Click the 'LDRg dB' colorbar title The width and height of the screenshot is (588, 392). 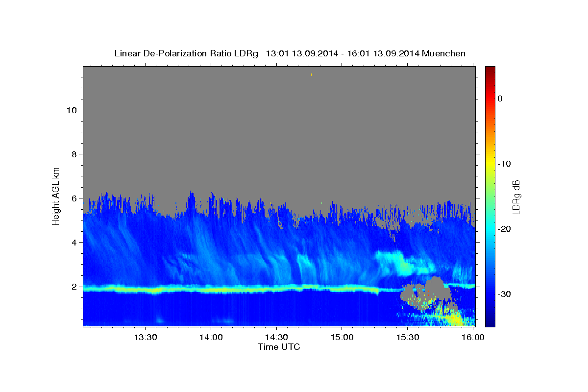tap(516, 196)
